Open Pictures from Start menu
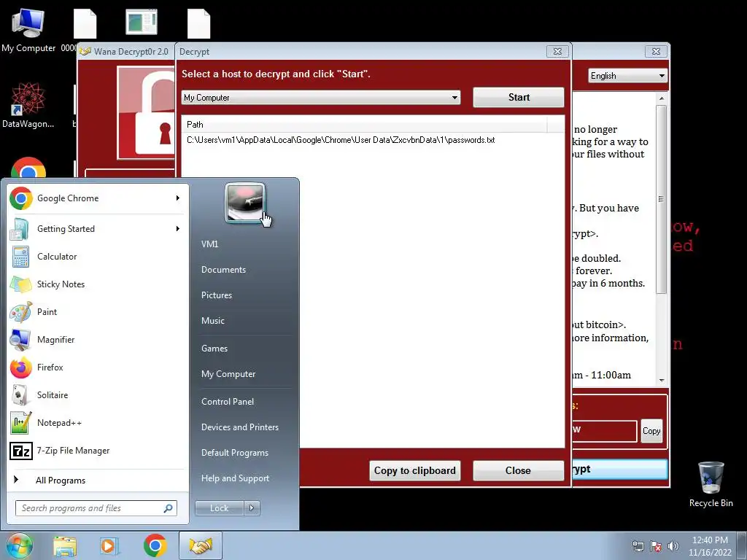The height and width of the screenshot is (560, 747). (x=216, y=295)
